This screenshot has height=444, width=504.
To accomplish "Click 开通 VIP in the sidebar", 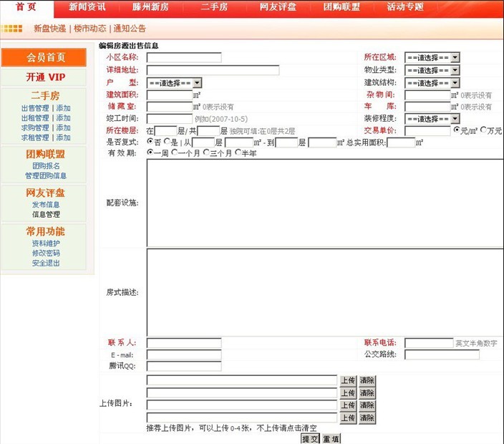I will pos(46,77).
